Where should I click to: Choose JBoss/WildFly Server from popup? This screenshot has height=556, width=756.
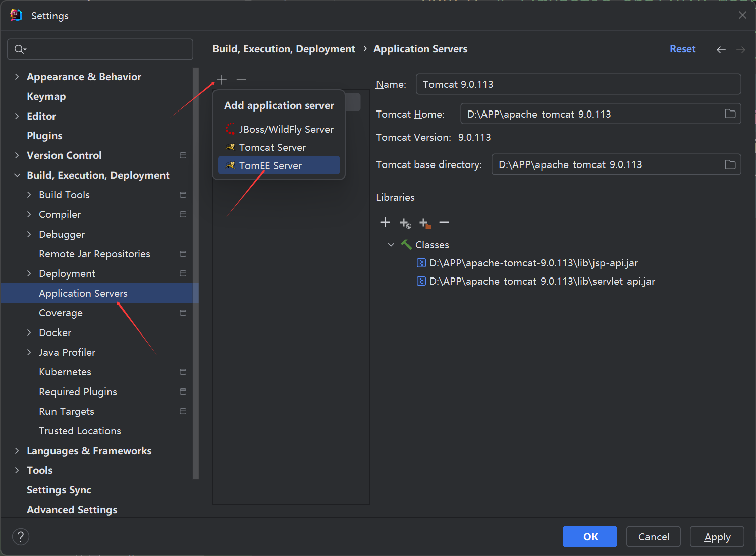click(279, 129)
